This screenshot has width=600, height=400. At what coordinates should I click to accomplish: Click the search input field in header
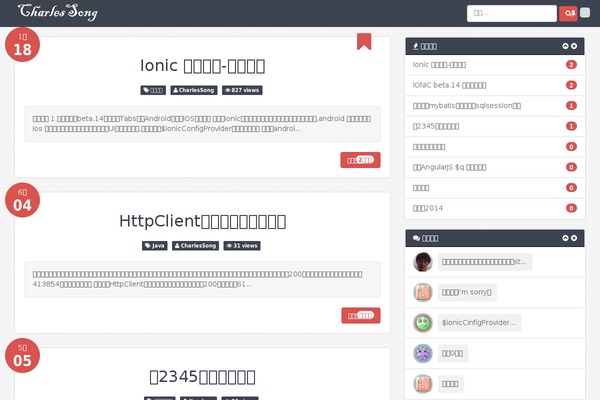click(x=512, y=13)
